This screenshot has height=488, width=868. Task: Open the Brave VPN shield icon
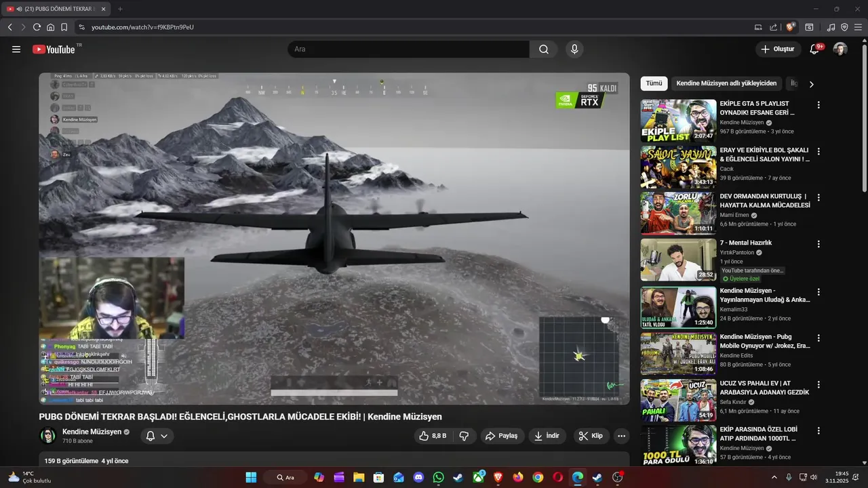844,27
